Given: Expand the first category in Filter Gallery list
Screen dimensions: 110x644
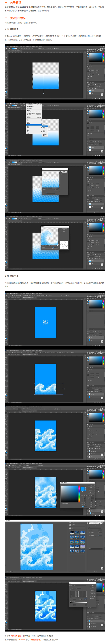Looking at the screenshot, I should [x=70, y=523].
